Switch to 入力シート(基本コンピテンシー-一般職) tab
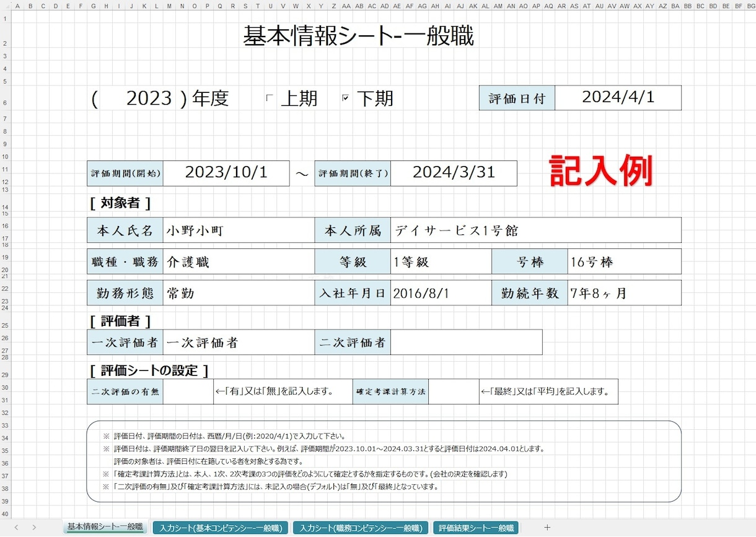This screenshot has width=756, height=537. (x=221, y=528)
